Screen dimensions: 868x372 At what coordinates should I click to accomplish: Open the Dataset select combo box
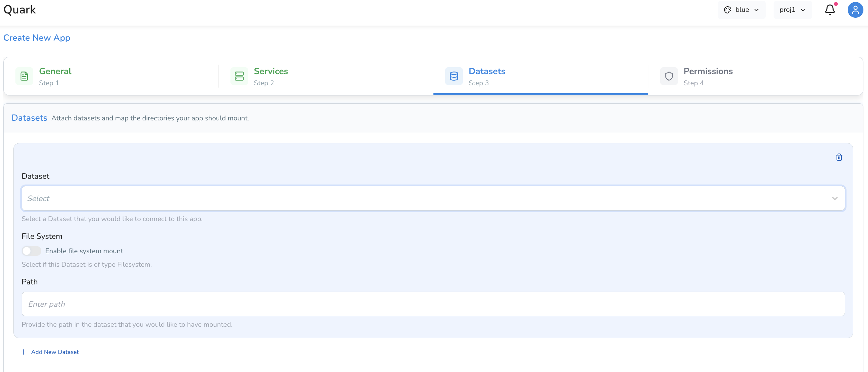click(433, 198)
